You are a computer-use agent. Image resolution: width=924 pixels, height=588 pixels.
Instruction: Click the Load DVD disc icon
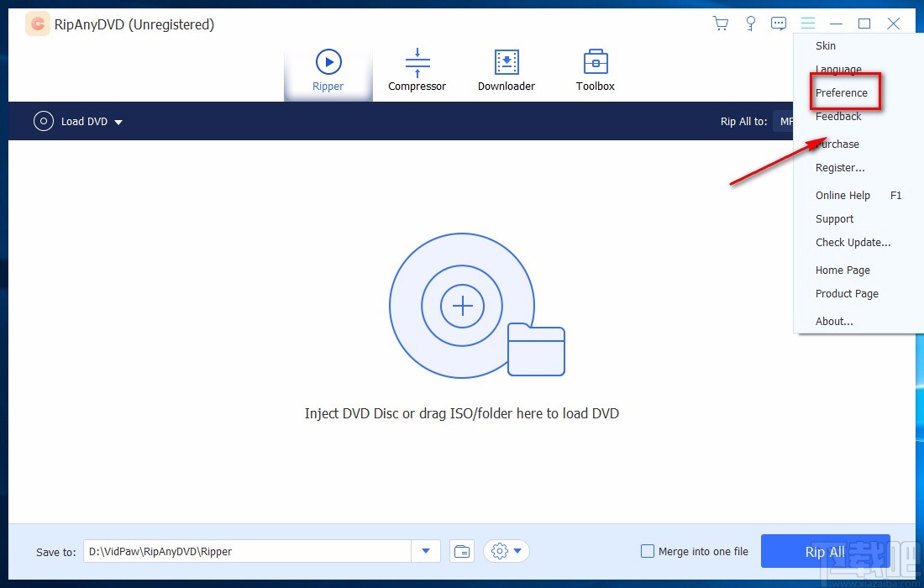click(x=44, y=121)
